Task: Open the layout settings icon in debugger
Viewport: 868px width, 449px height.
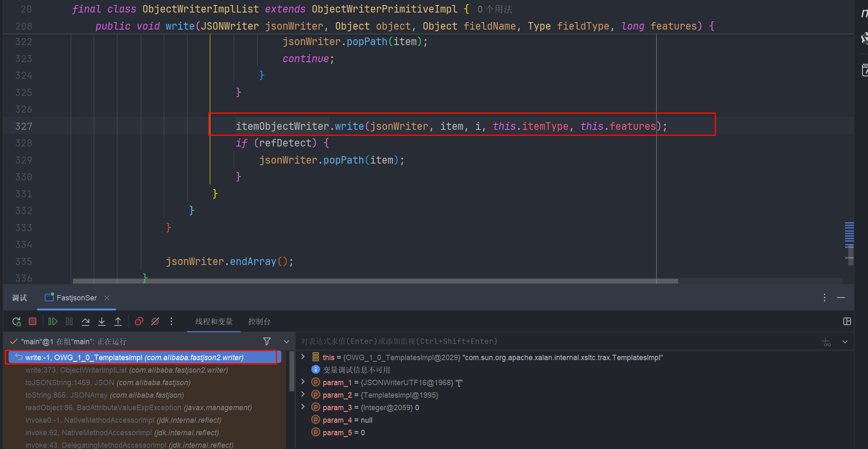Action: pyautogui.click(x=847, y=321)
